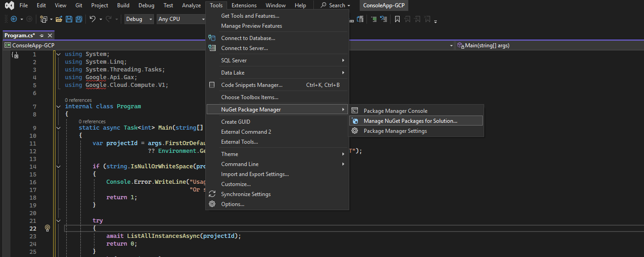The height and width of the screenshot is (257, 644).
Task: Save the file with the single-disk icon
Action: tap(69, 19)
